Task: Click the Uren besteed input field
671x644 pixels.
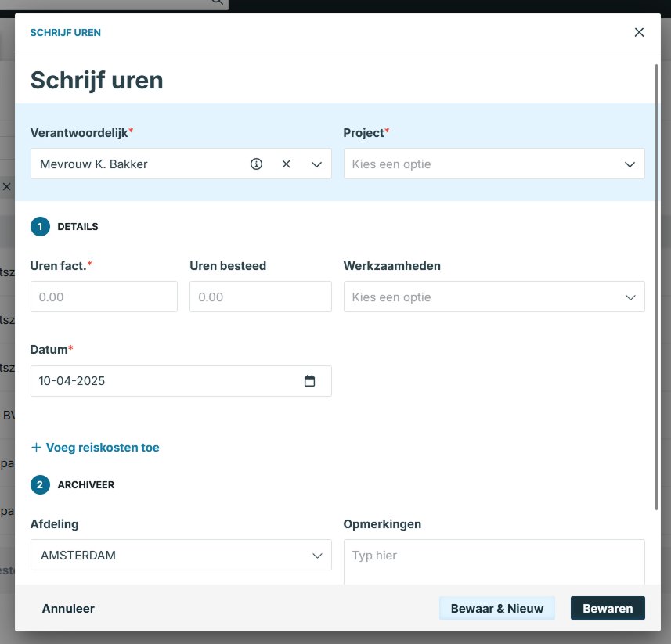Action: pos(260,297)
